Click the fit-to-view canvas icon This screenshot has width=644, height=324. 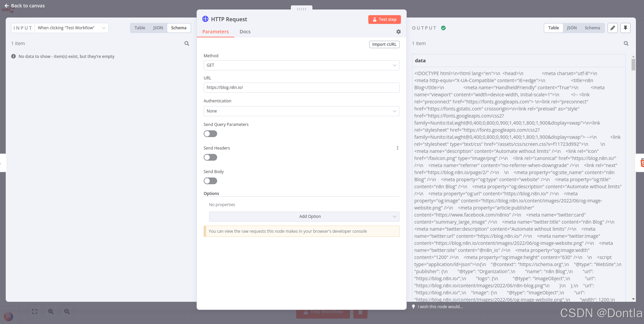[x=35, y=312]
